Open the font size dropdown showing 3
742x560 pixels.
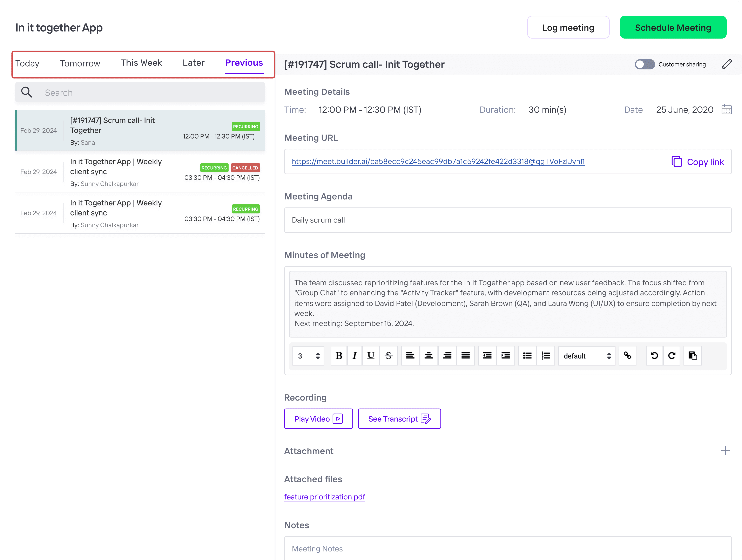pos(308,356)
